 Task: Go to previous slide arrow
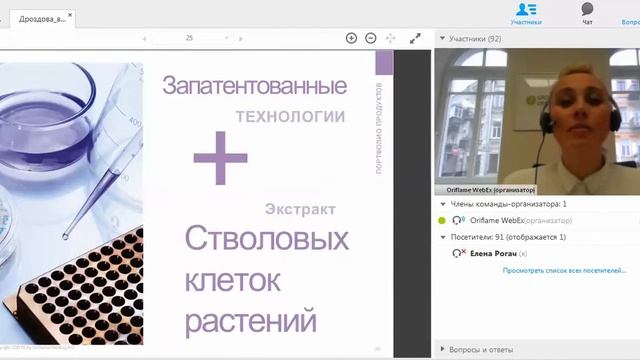pos(144,39)
